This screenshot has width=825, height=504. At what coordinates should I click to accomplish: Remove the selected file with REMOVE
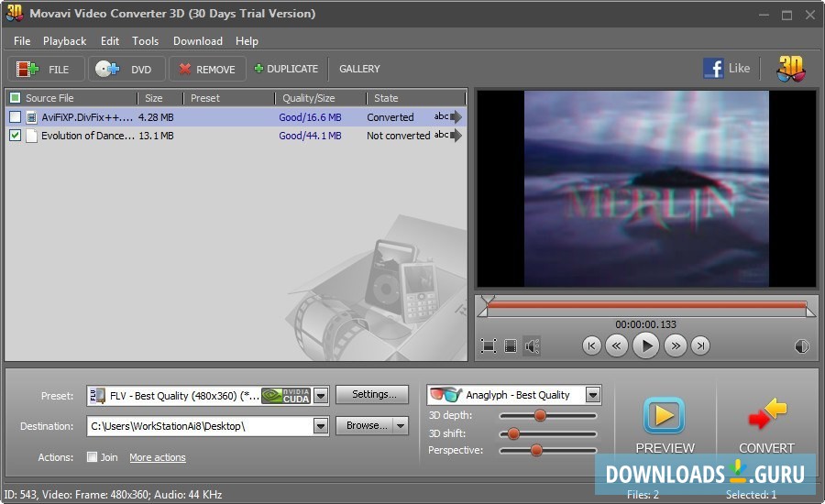point(207,69)
